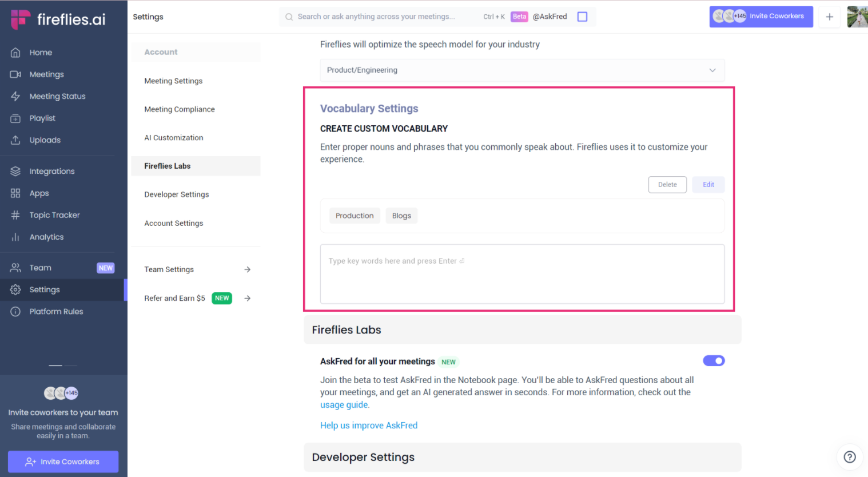Click the plus icon in top bar

[x=829, y=17]
